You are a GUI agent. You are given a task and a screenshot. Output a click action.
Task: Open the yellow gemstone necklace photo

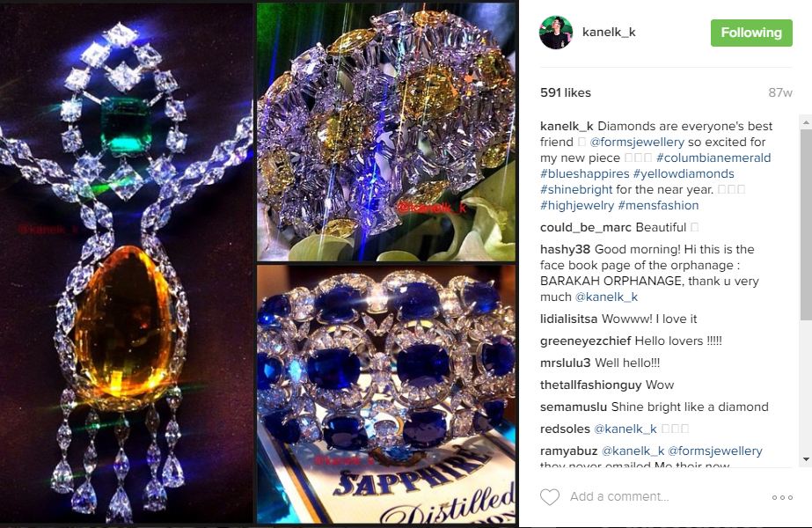(x=127, y=264)
